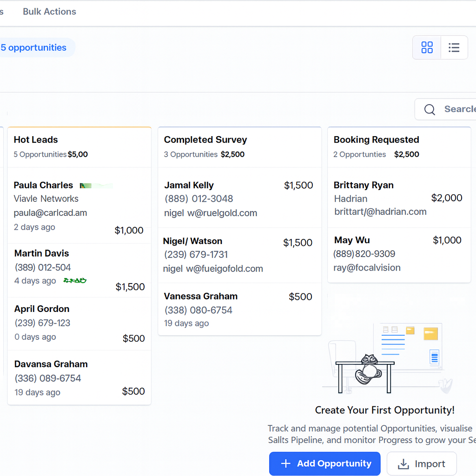Viewport: 476px width, 476px height.
Task: Open the April Gordon opportunity card
Action: point(79,323)
